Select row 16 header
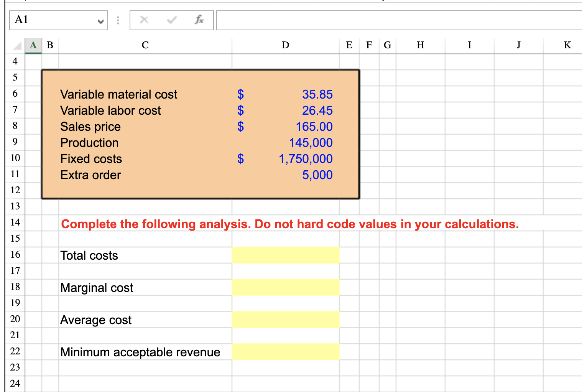The image size is (582, 392). [x=15, y=255]
